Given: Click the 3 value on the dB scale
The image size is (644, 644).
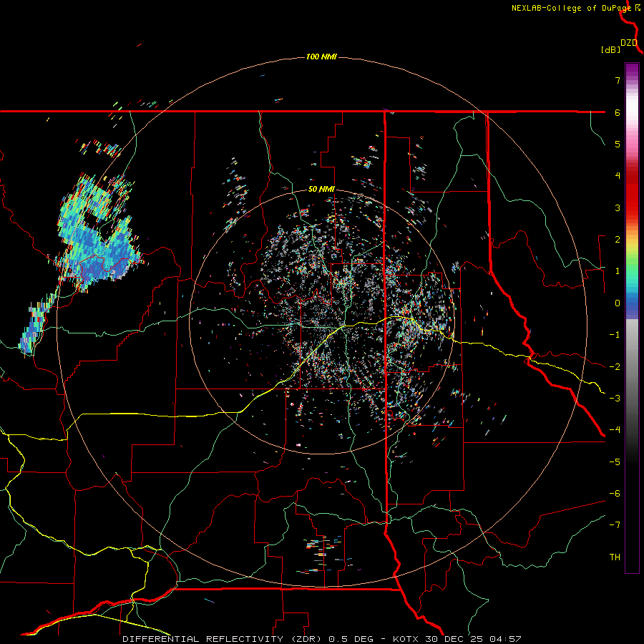Looking at the screenshot, I should coord(618,208).
